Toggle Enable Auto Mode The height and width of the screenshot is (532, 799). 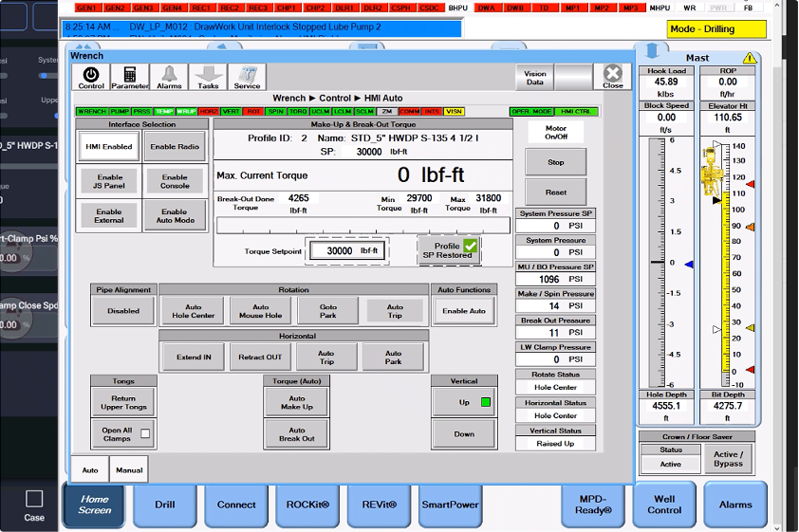click(x=175, y=216)
